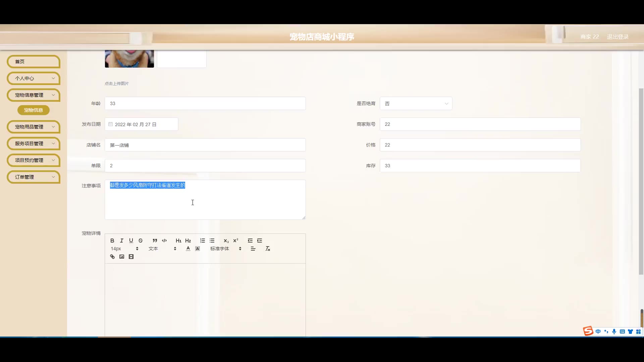The height and width of the screenshot is (362, 644).
Task: Expand the 个人中心 menu
Action: pos(33,78)
